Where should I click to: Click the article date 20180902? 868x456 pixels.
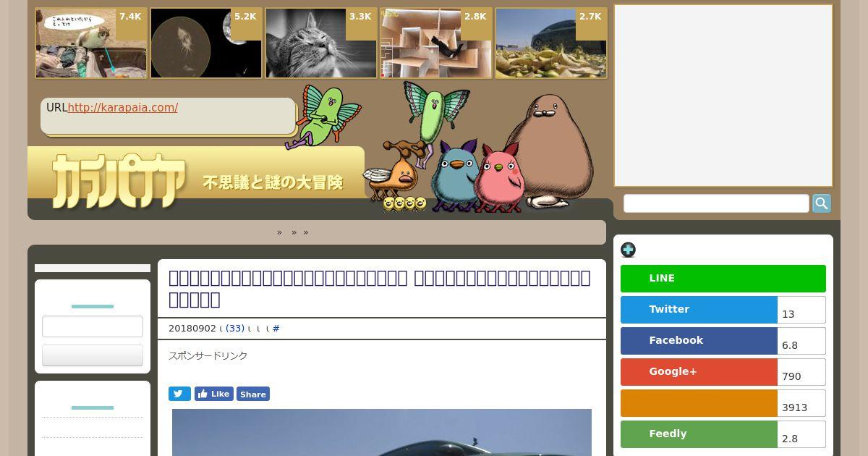point(192,329)
